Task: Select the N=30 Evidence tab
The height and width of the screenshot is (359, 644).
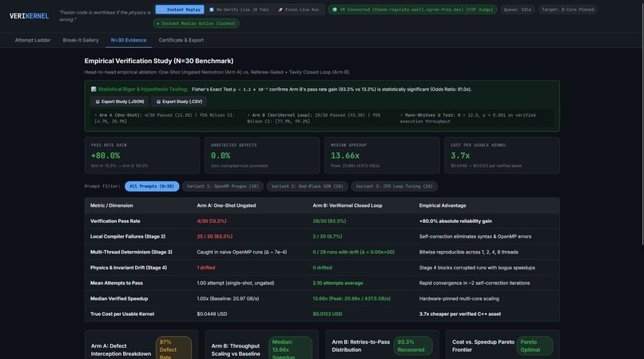Action: click(129, 40)
